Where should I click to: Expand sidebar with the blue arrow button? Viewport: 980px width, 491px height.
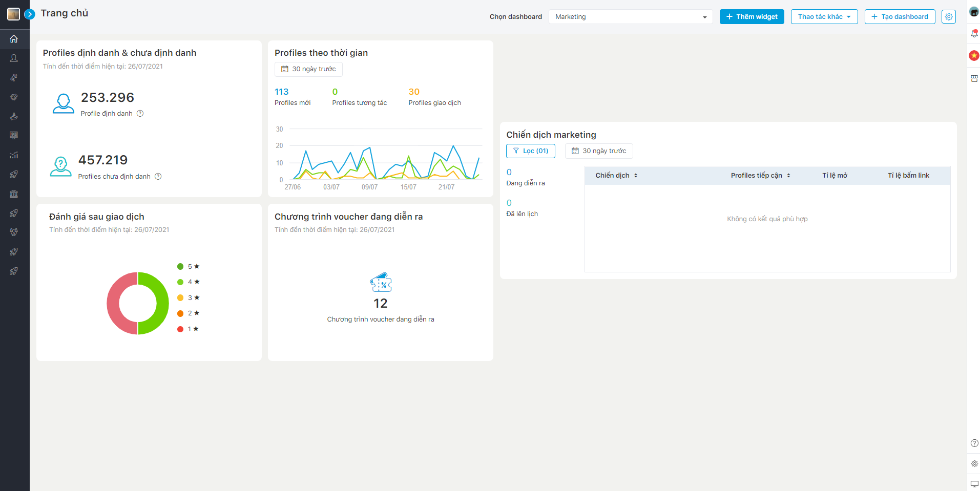coord(30,14)
